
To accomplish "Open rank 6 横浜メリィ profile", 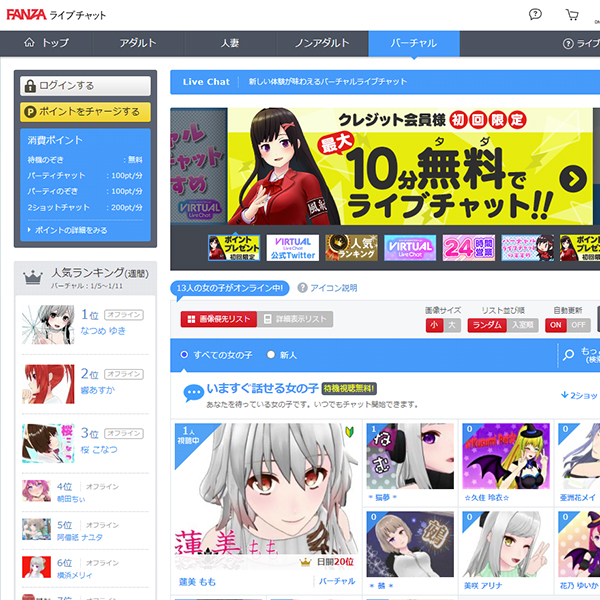I will [x=74, y=575].
